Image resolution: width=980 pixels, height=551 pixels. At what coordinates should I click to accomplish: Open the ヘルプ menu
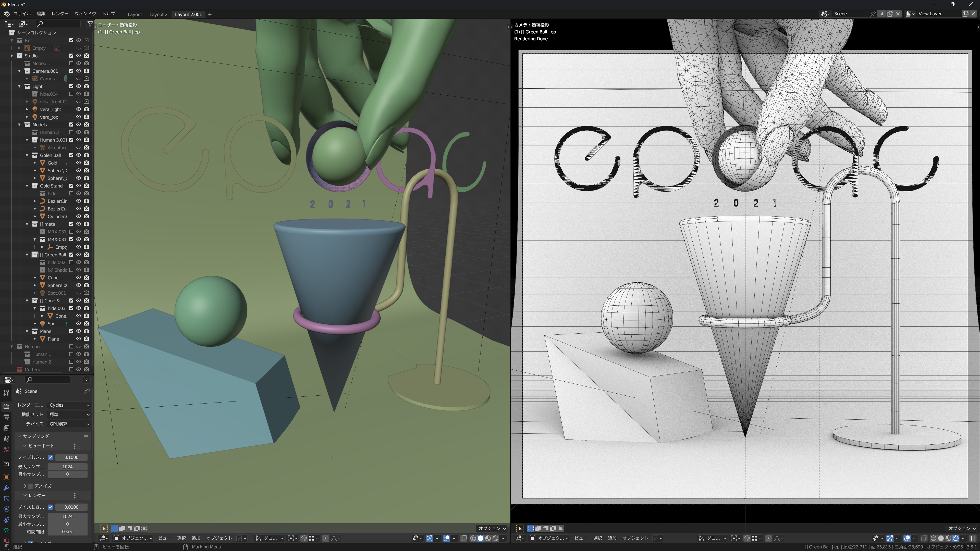(x=108, y=14)
